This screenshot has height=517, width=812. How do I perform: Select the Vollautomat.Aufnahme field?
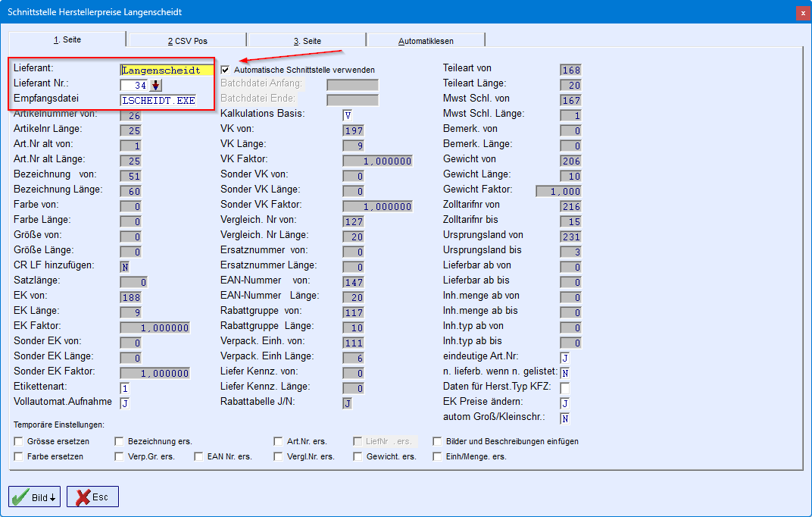pyautogui.click(x=125, y=403)
